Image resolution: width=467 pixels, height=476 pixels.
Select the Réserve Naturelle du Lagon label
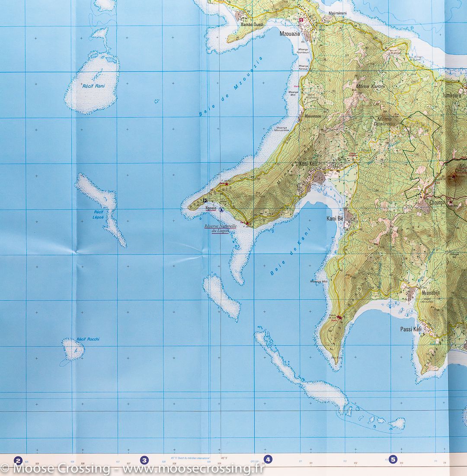(x=220, y=228)
